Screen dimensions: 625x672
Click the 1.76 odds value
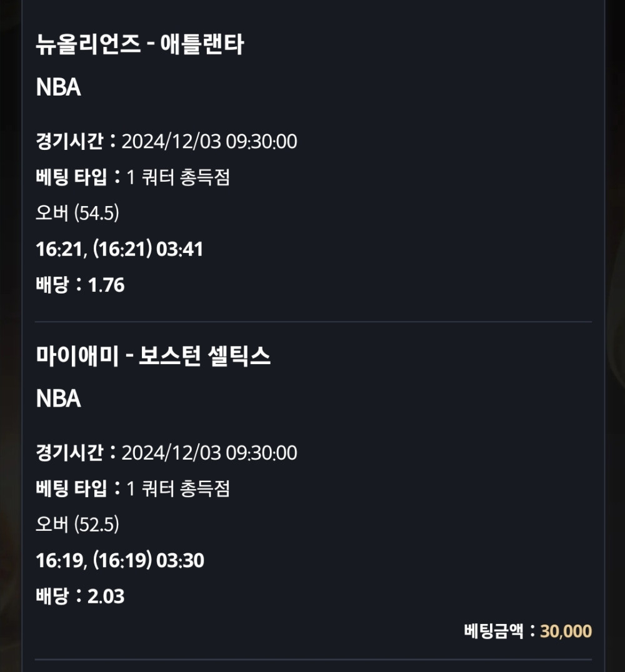click(106, 285)
